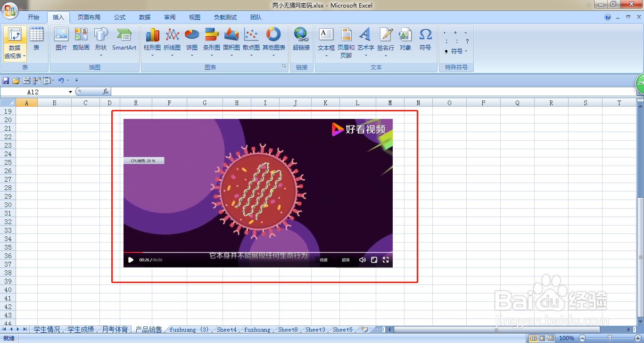Toggle fullscreen on the embedded video

[386, 260]
